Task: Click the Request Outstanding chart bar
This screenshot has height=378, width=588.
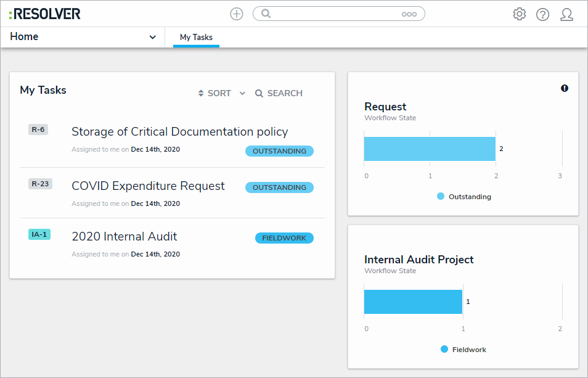Action: [430, 149]
